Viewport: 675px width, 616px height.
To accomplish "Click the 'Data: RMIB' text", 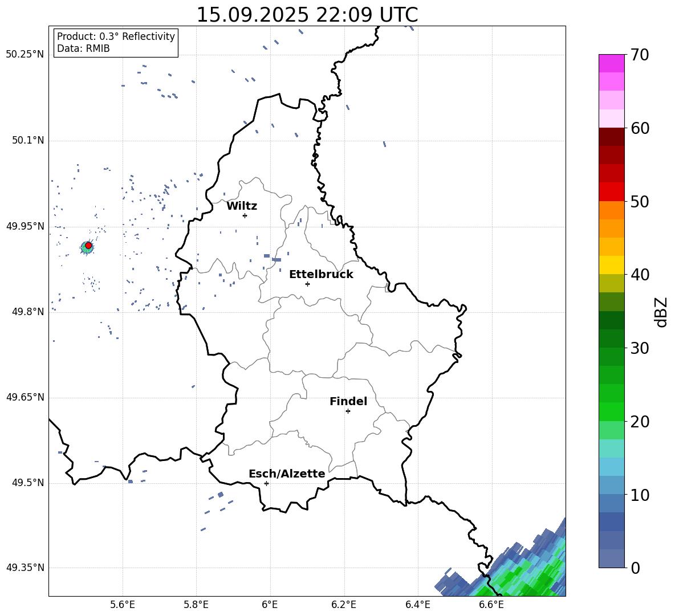I will coord(83,48).
